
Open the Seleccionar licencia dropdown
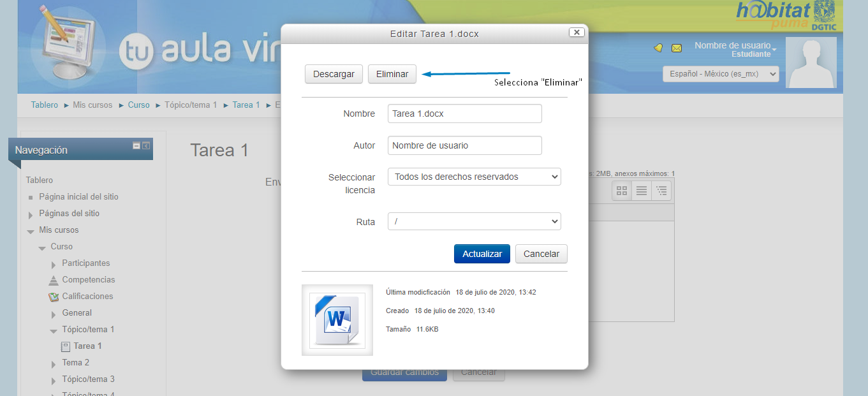(474, 177)
